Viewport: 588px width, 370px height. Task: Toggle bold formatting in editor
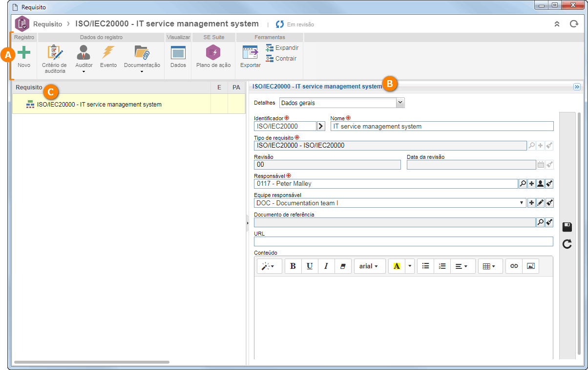click(293, 266)
